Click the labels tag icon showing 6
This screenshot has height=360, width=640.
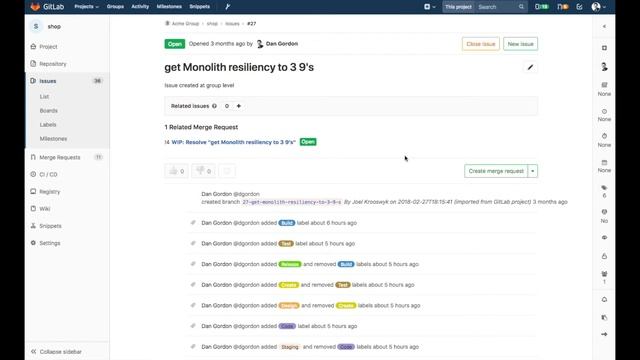tap(604, 188)
